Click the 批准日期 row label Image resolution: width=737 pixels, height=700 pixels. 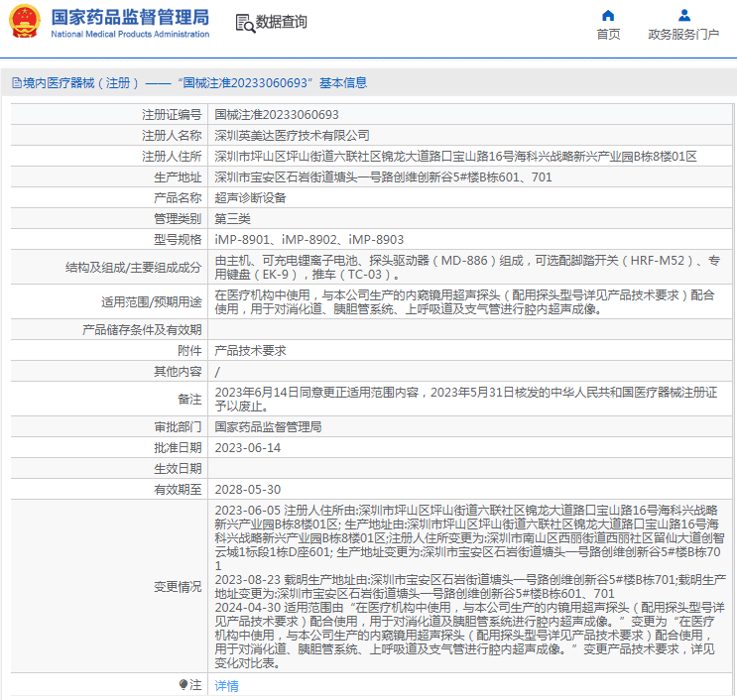click(178, 448)
